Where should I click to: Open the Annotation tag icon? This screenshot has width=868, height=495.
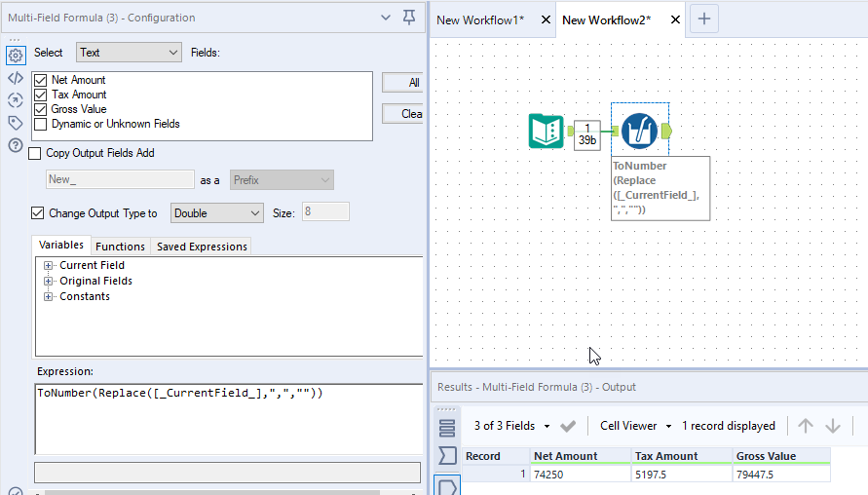coord(16,123)
